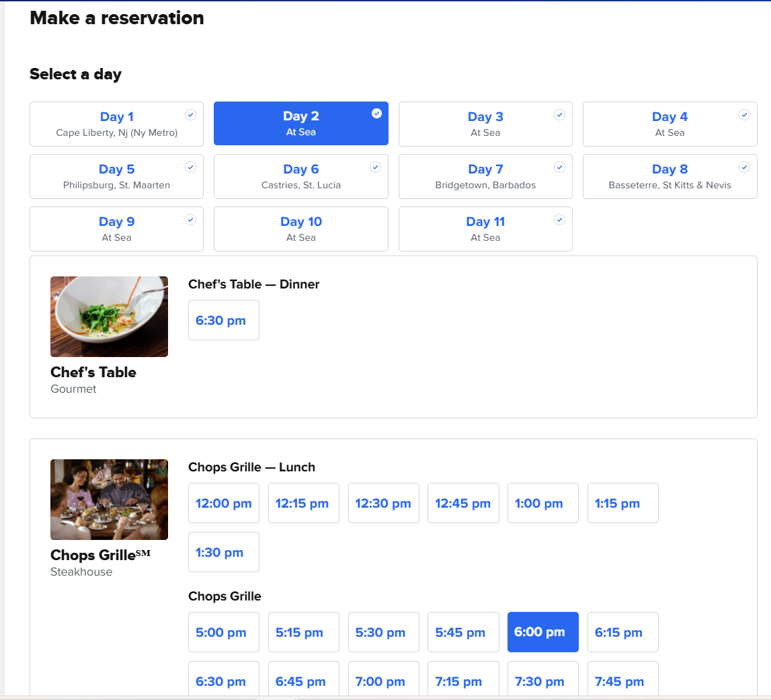This screenshot has height=700, width=771.
Task: Click the checkmark icon on Day 8 card
Action: [744, 167]
